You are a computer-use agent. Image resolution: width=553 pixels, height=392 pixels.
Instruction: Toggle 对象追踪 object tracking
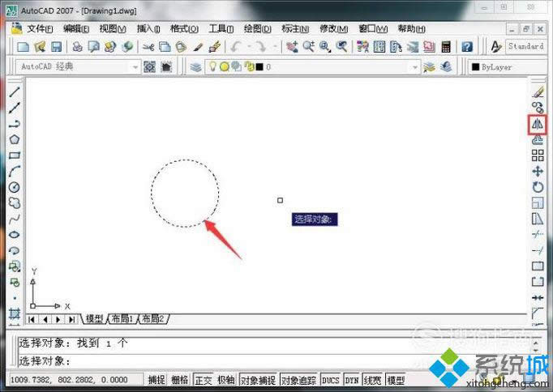click(x=299, y=380)
